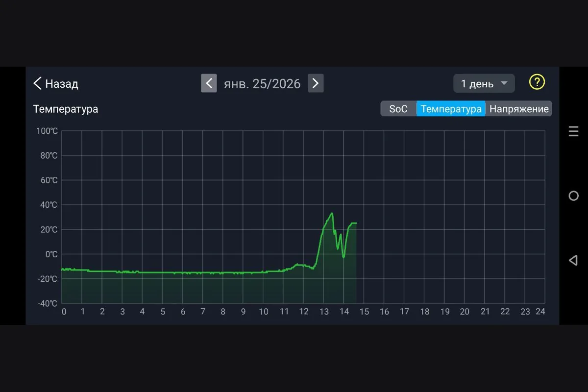The image size is (588, 392).
Task: Tap the temperature peak on the chart
Action: [332, 213]
